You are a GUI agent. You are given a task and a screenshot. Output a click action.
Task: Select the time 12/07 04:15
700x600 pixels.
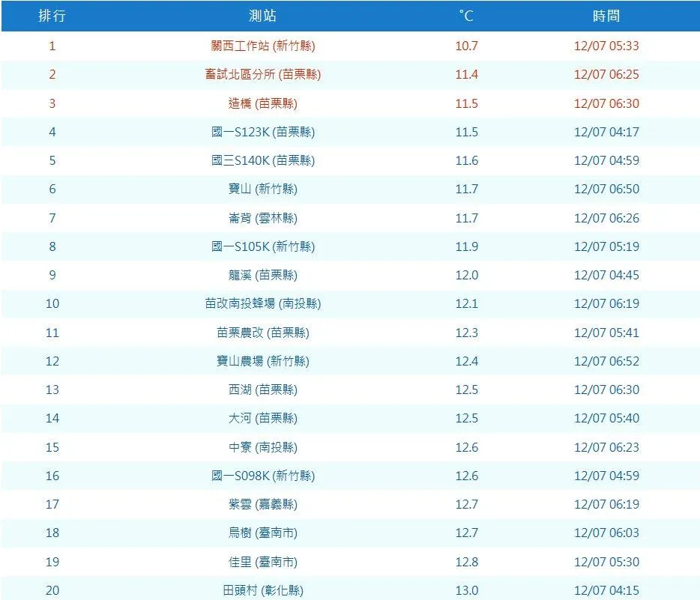[x=606, y=590]
